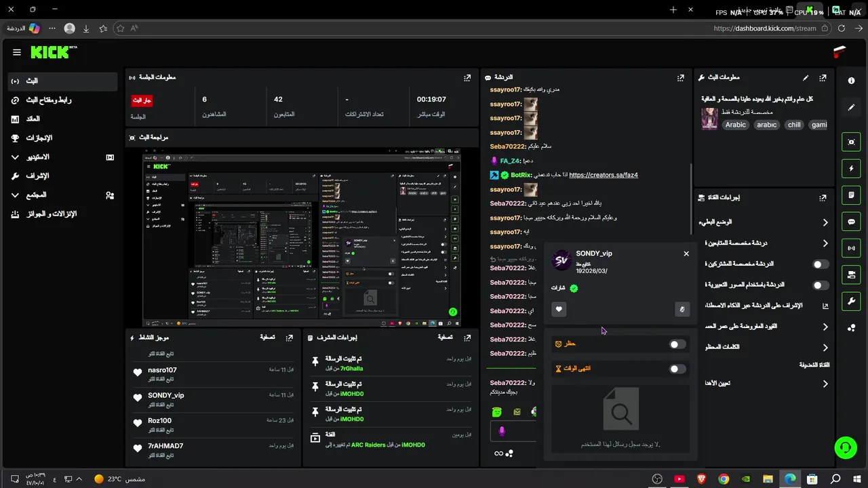Click Roz100 in activity feed
Image resolution: width=868 pixels, height=488 pixels.
[159, 421]
